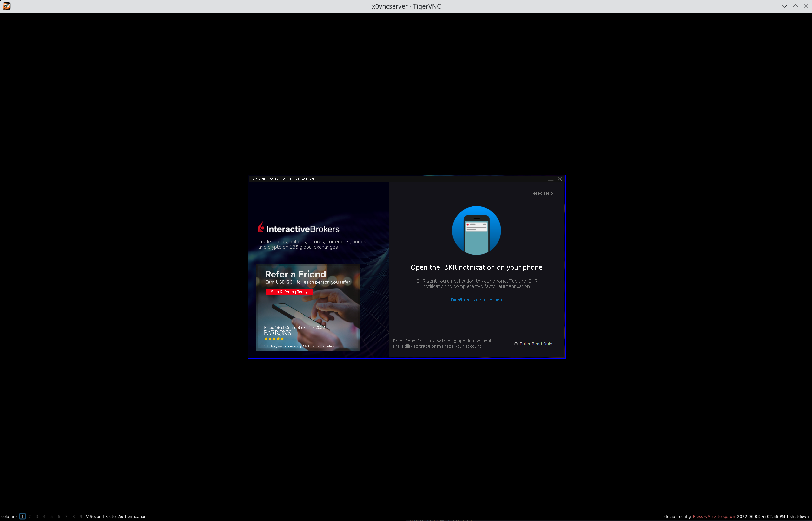Click the columns layout label
Screen dimensions: 812x521
[x=10, y=516]
